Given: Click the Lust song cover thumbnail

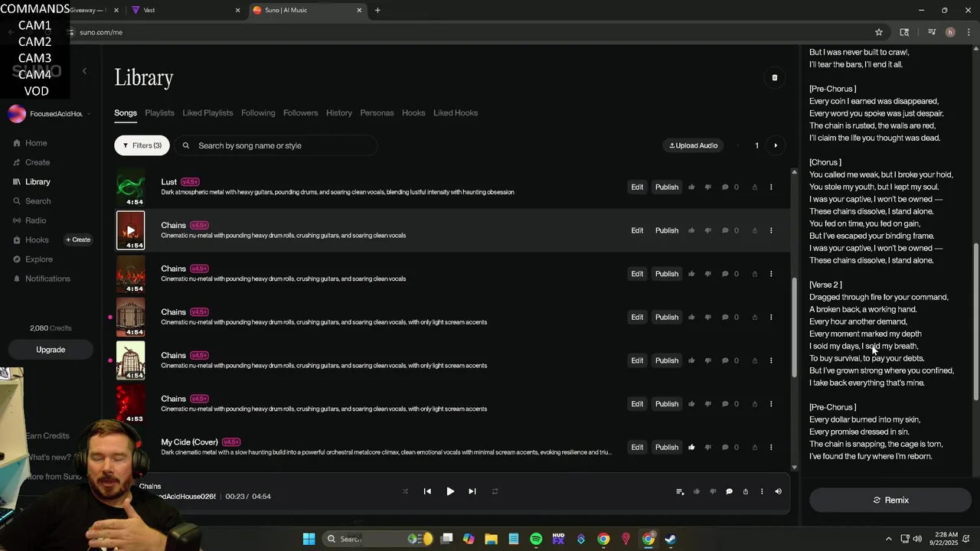Looking at the screenshot, I should point(130,187).
